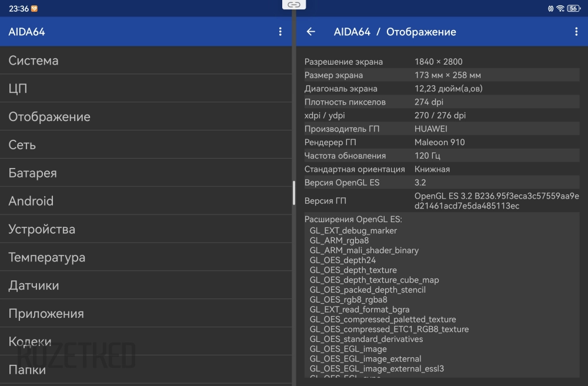588x386 pixels.
Task: Go back using the arrow icon
Action: [x=311, y=32]
